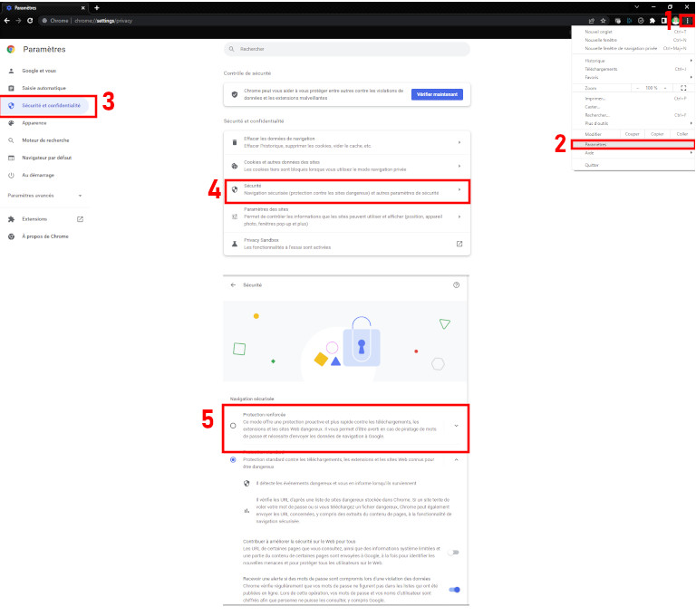Open the Favoris submenu arrow
The width and height of the screenshot is (696, 616).
[691, 77]
